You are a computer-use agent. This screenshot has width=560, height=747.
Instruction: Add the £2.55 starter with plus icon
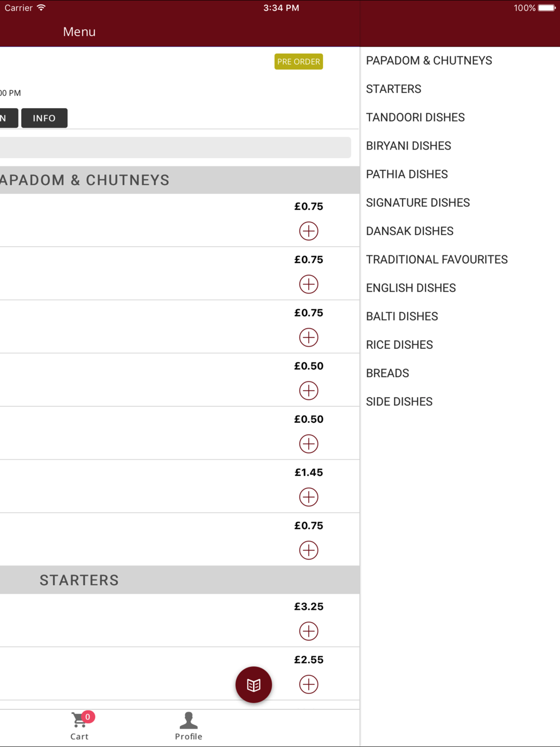click(309, 684)
